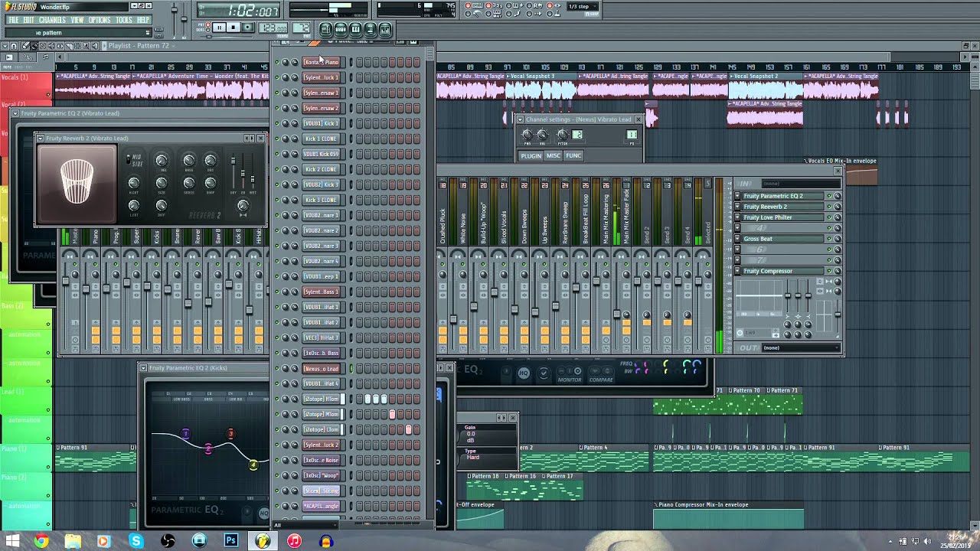The height and width of the screenshot is (551, 980).
Task: Mute the Kontakt Piano channel green LED
Action: point(277,62)
